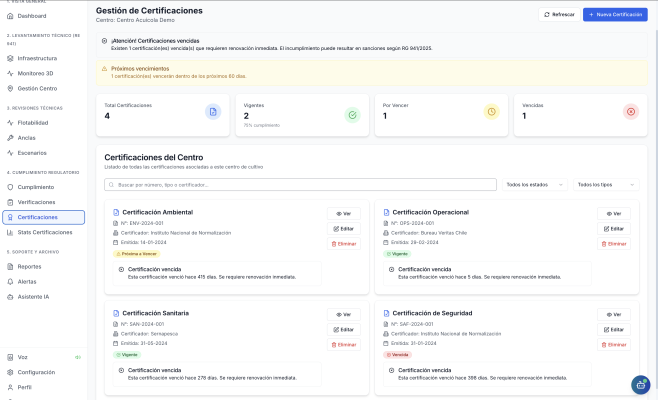View the Certificación Ambiental details
The width and height of the screenshot is (658, 400).
pyautogui.click(x=344, y=214)
